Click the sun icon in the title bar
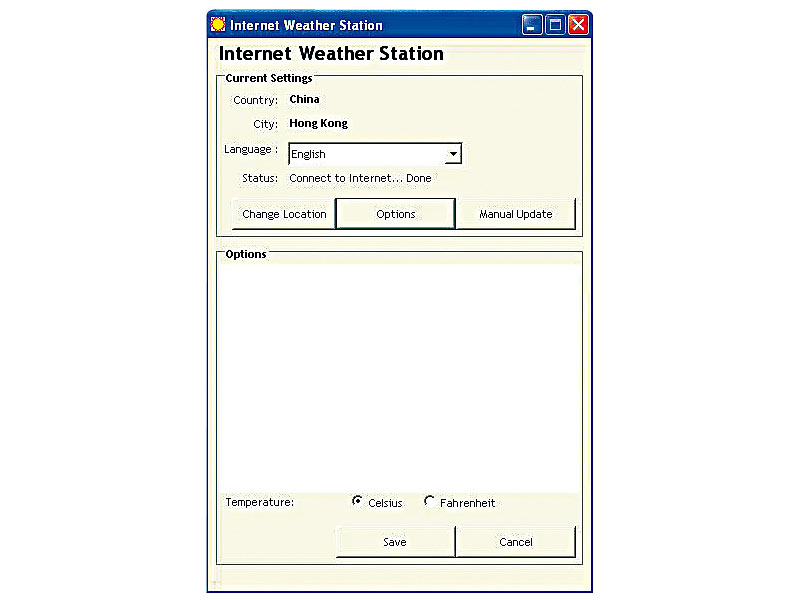The height and width of the screenshot is (600, 800). tap(218, 25)
